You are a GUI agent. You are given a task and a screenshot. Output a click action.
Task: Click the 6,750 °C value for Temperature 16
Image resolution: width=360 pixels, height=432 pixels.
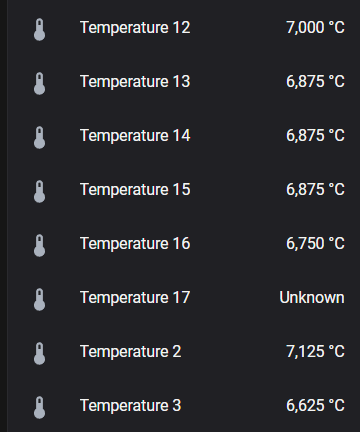coord(315,244)
